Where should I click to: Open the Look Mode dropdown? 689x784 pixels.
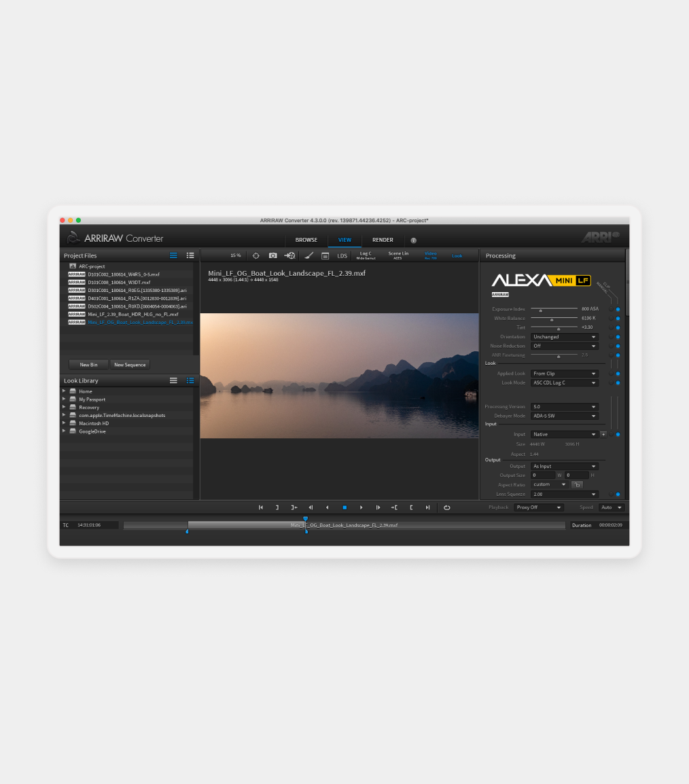[565, 383]
